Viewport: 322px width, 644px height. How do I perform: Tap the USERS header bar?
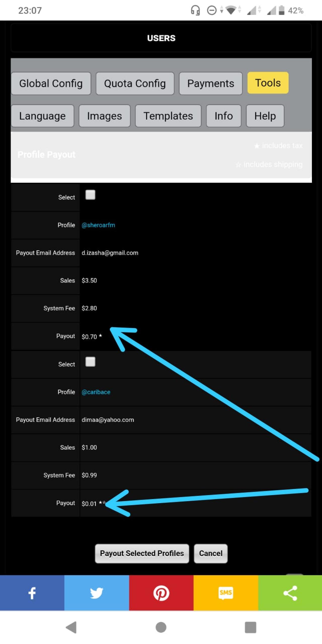click(x=161, y=38)
